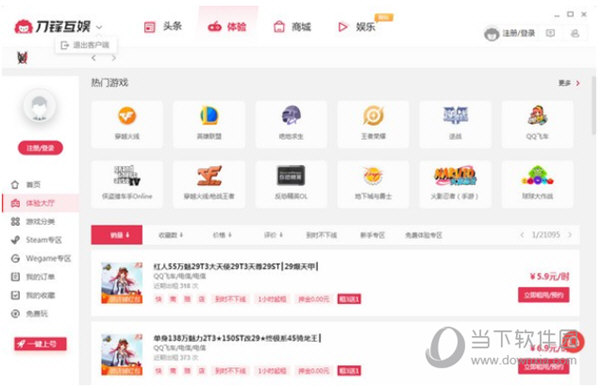Click 立即租用/预约 for the ¥5.9 listing

tap(543, 295)
